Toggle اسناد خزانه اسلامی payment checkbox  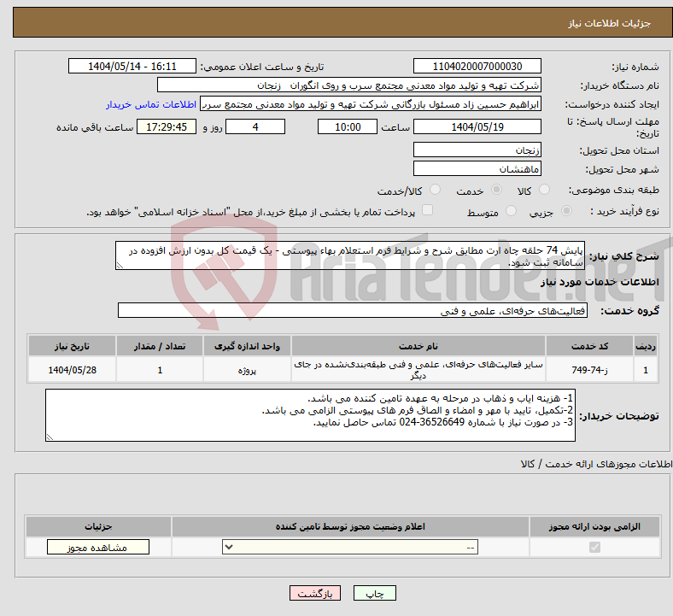click(x=427, y=210)
